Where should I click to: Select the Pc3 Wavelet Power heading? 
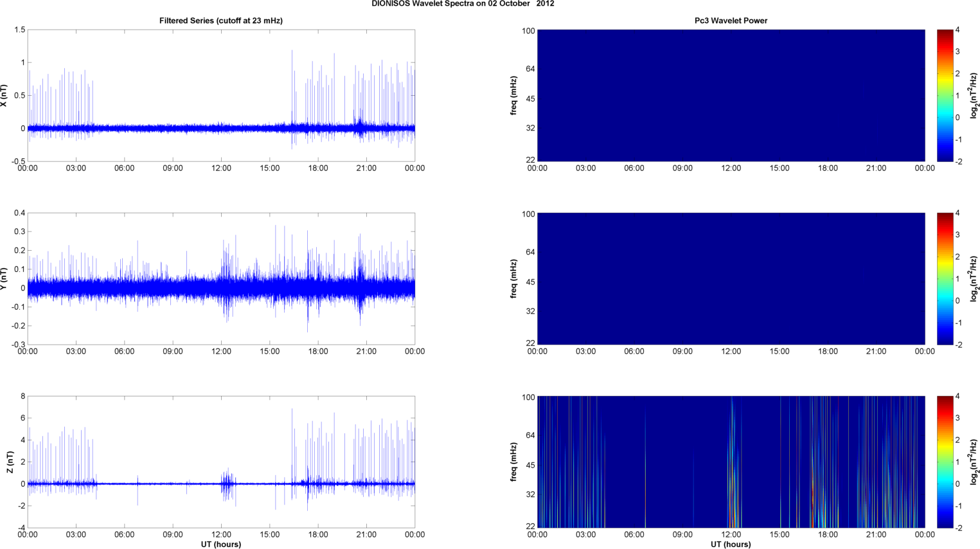click(x=731, y=21)
